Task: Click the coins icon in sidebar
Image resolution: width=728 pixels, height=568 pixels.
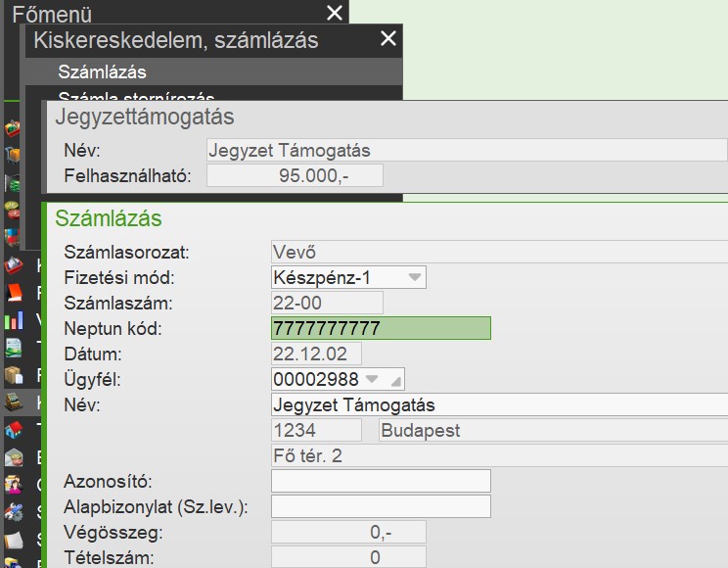Action: [13, 210]
